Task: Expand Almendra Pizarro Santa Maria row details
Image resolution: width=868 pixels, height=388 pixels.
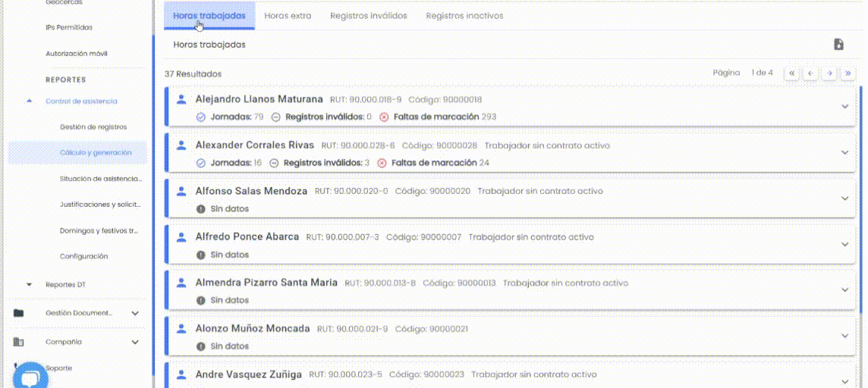Action: (844, 289)
